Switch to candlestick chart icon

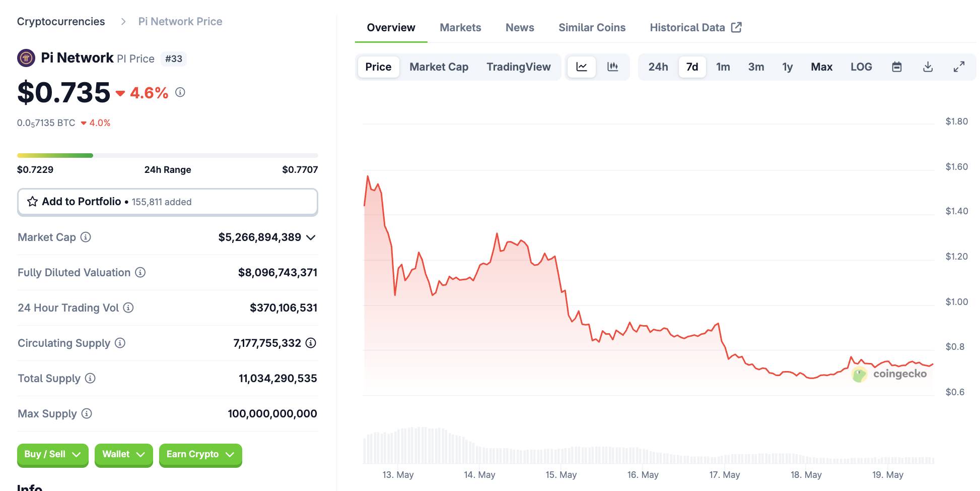pos(612,67)
